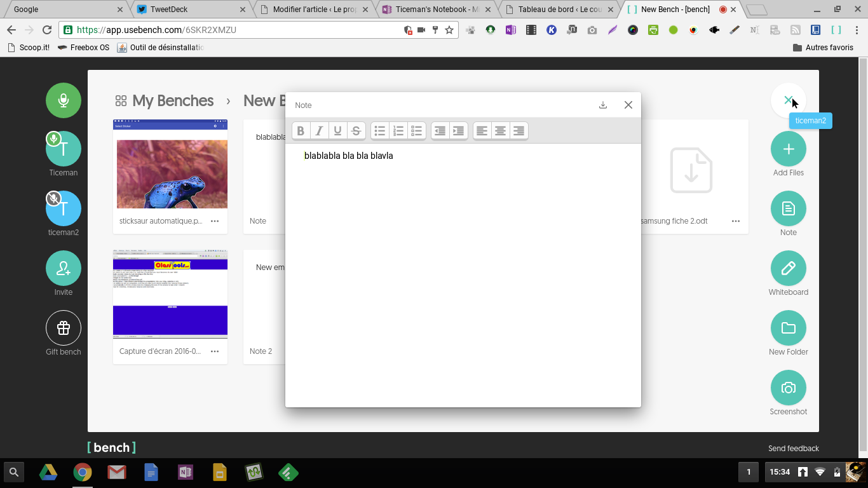Open options for sticksaur automatique file
Image resolution: width=868 pixels, height=488 pixels.
click(215, 221)
